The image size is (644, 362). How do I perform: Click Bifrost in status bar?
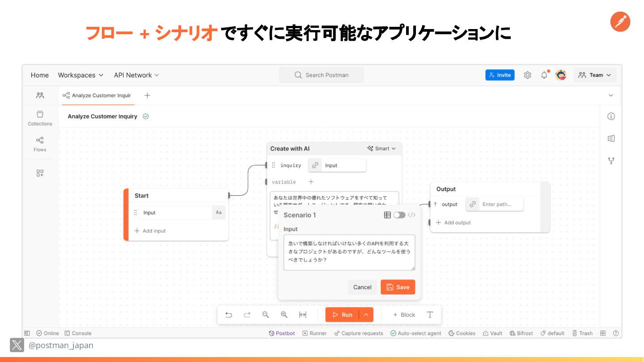pyautogui.click(x=521, y=333)
